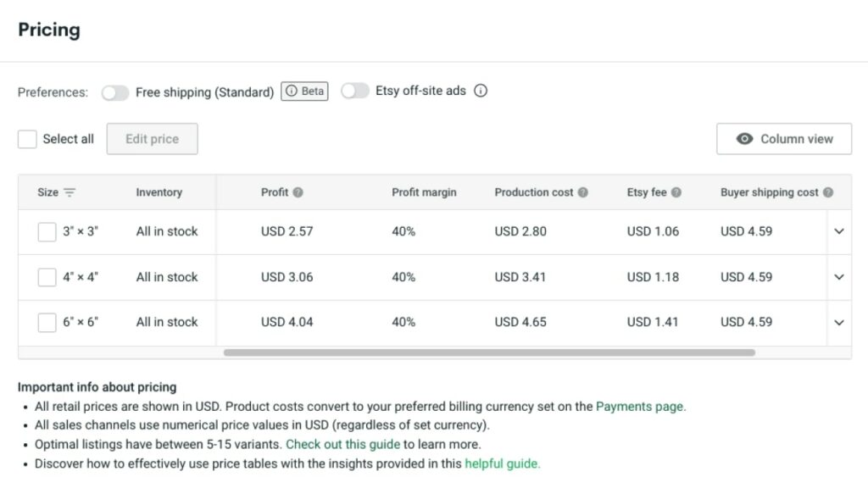Tick the 4" × 4" size checkbox
Screen dimensions: 868x488
[x=47, y=277]
